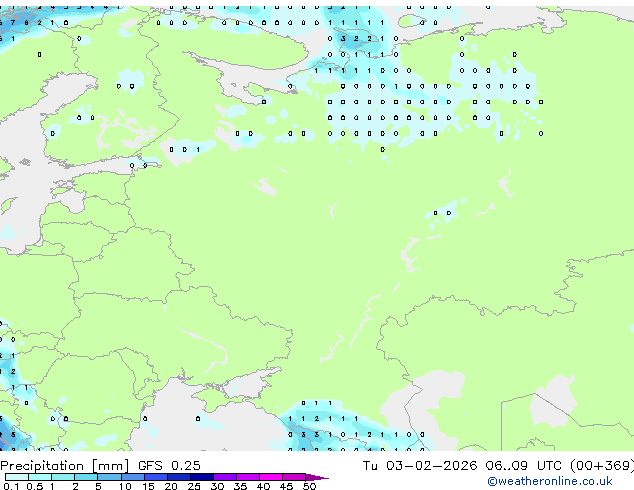Click the "0.5" legend scale label
This screenshot has height=490, width=634.
(x=35, y=486)
